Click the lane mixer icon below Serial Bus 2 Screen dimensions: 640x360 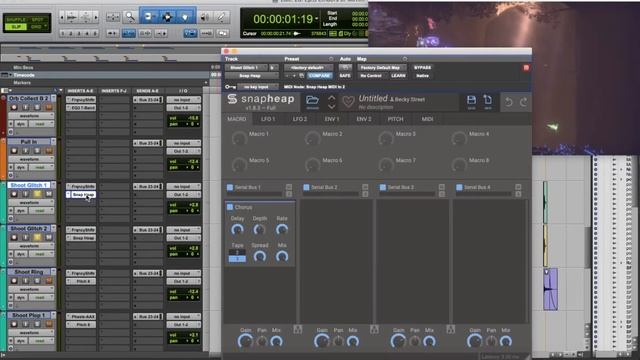374,329
